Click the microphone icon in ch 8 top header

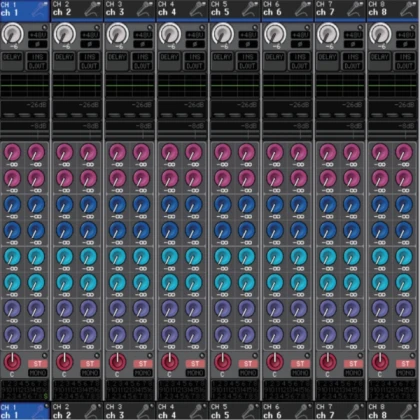point(408,9)
